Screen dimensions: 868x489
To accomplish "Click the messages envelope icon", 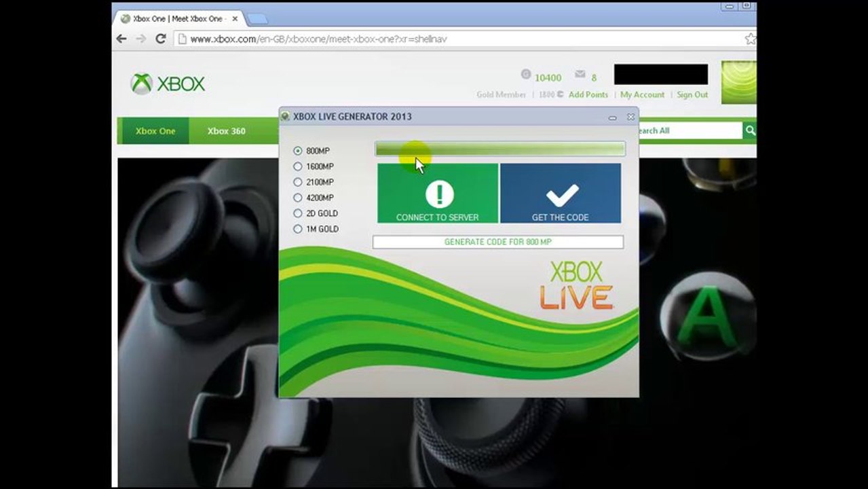I will coord(580,74).
